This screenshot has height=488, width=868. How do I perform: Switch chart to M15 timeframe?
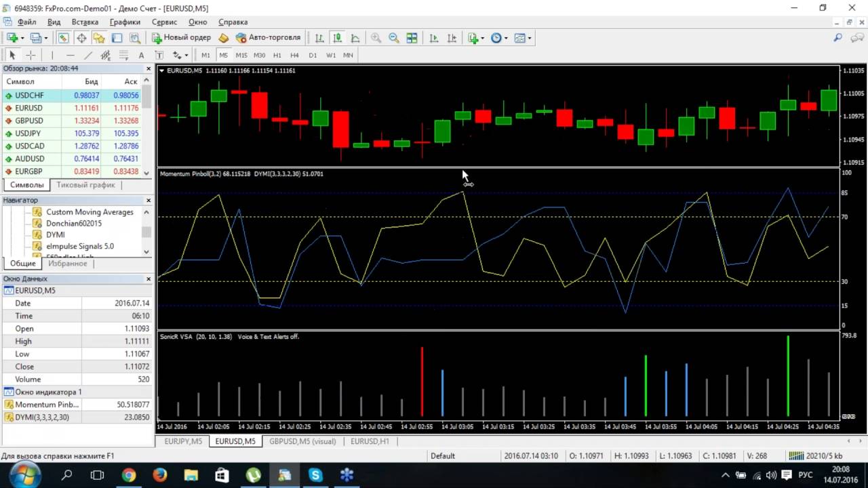tap(241, 55)
